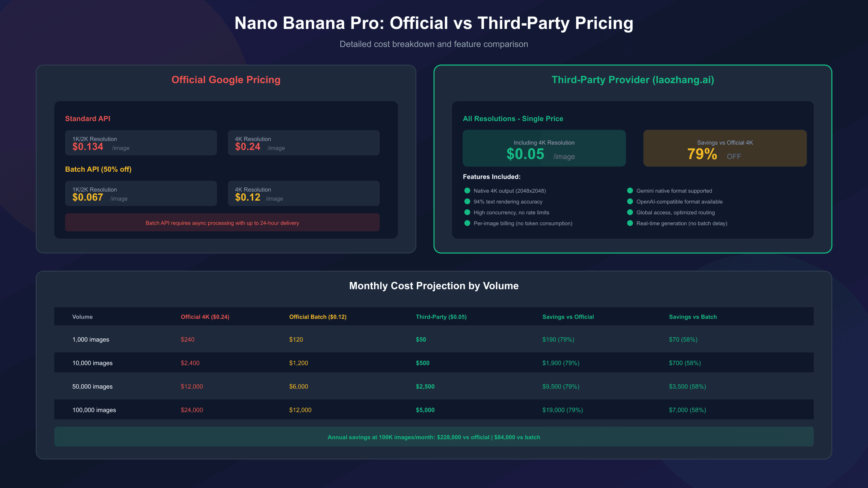The width and height of the screenshot is (868, 488).
Task: Click the green dot for Global access, optimized routing
Action: point(630,212)
